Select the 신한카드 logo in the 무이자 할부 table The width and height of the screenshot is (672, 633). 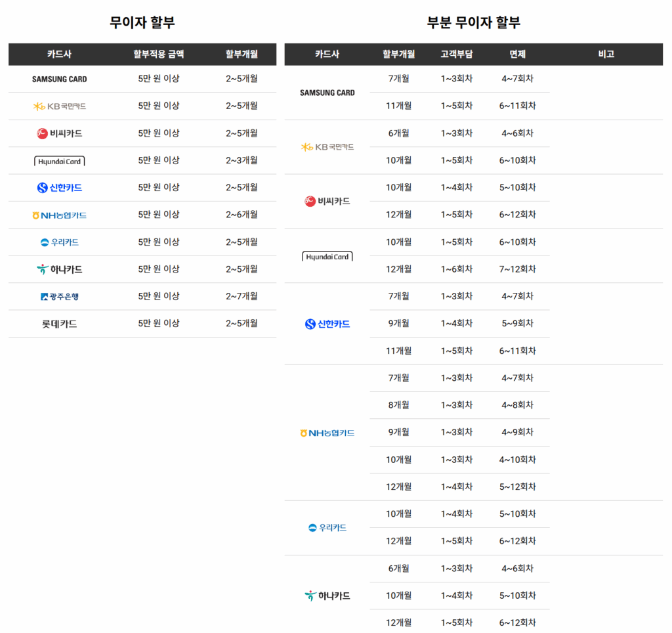[x=59, y=188]
